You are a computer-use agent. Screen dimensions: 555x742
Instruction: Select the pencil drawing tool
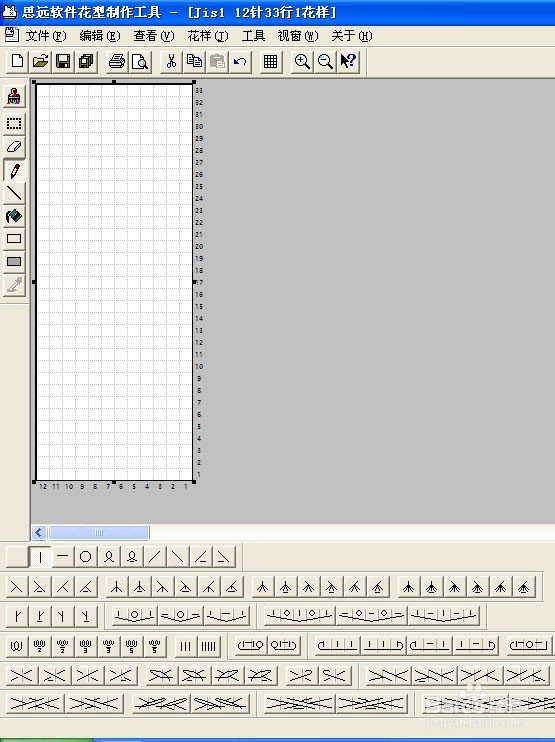(x=14, y=170)
